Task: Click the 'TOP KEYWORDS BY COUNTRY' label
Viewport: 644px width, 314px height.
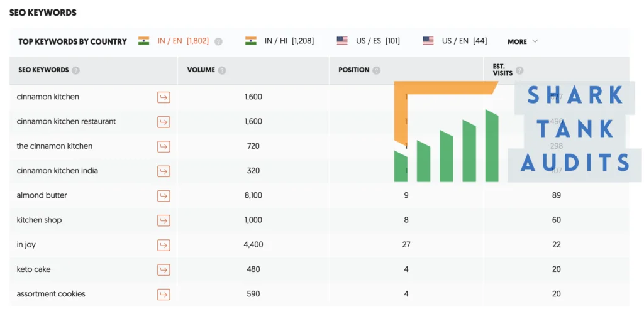Action: pos(73,41)
